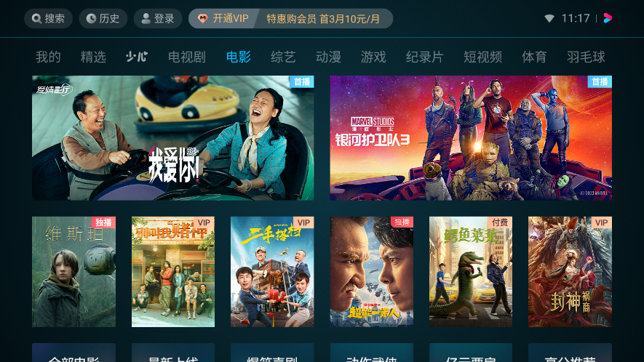Open history via the clock icon
This screenshot has height=362, width=644.
(x=91, y=18)
